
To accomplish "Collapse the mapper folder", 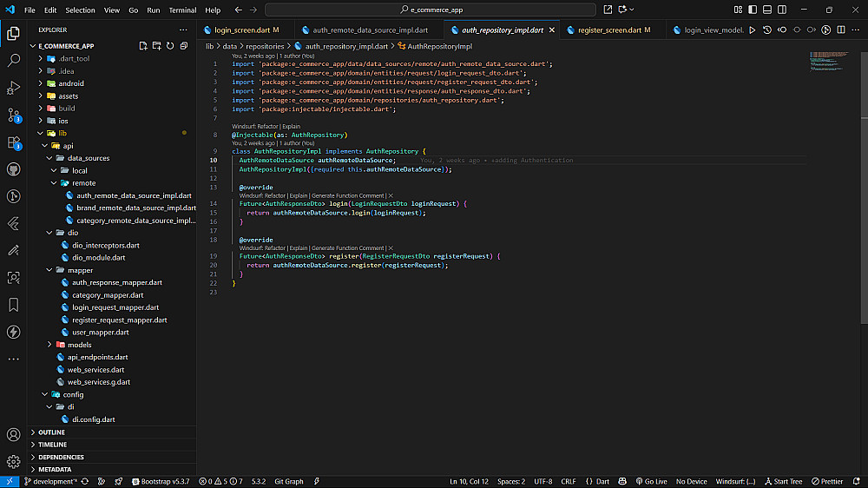I will (x=80, y=270).
